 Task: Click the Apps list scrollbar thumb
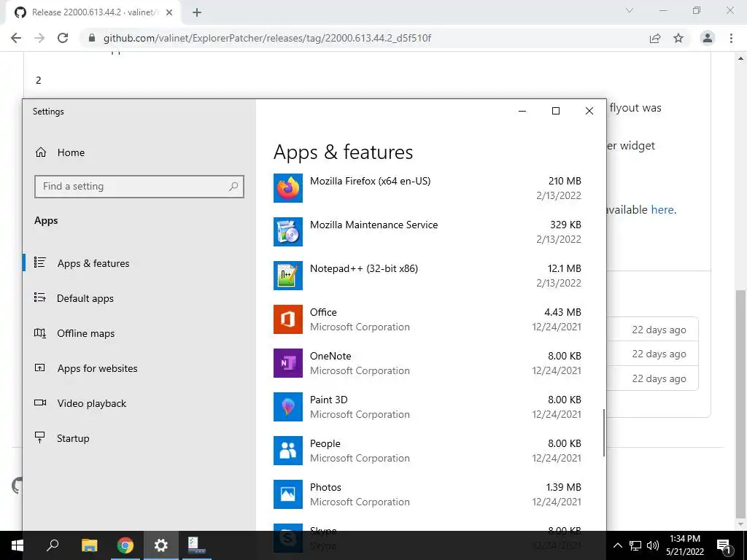[x=603, y=432]
